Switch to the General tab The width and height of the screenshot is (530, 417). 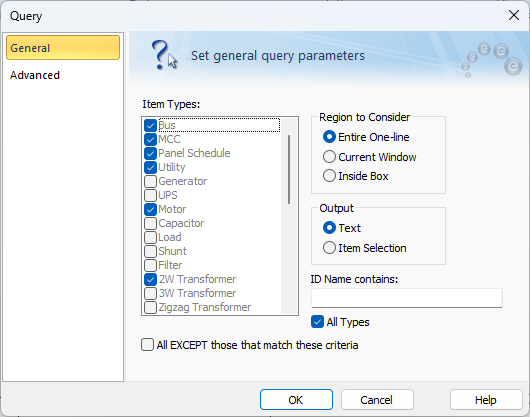(63, 48)
